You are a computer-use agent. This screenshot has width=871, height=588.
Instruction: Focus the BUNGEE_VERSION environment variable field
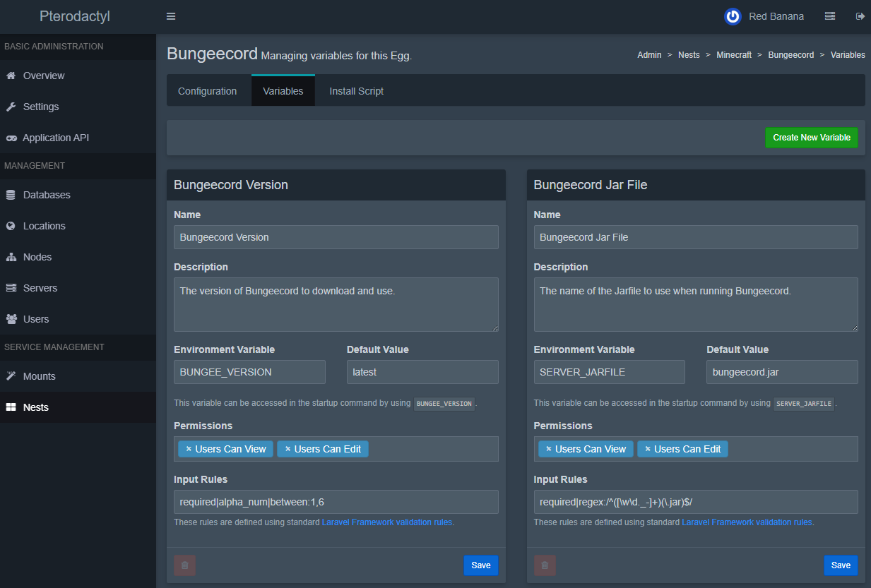pos(249,372)
